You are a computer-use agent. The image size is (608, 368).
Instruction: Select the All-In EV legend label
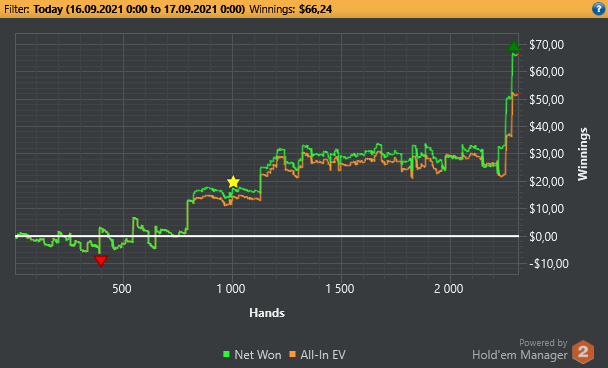323,354
